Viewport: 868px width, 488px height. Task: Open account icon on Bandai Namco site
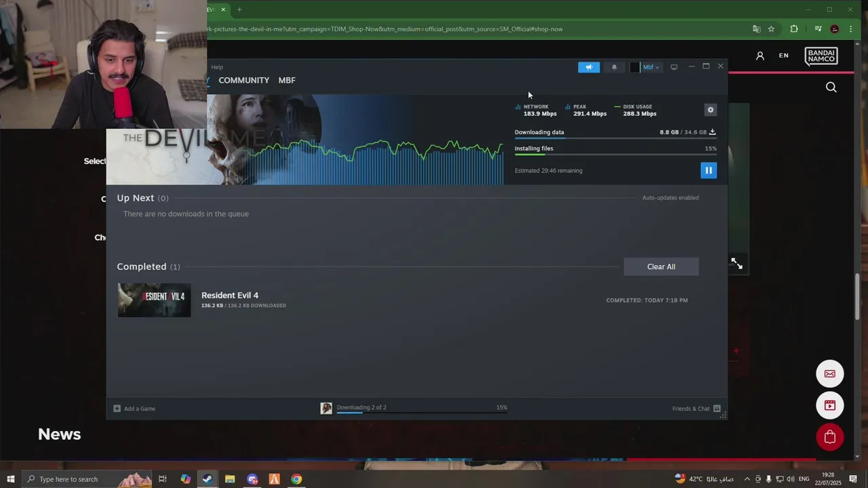tap(760, 56)
